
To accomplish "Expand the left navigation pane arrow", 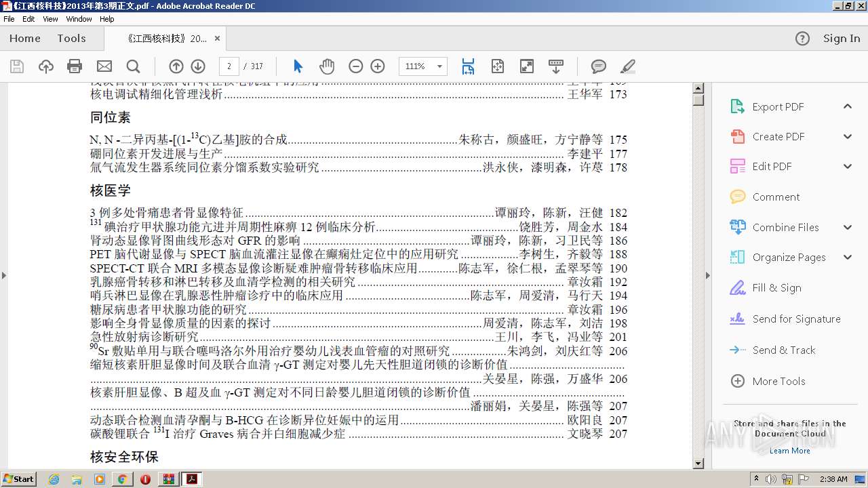I will pyautogui.click(x=4, y=275).
